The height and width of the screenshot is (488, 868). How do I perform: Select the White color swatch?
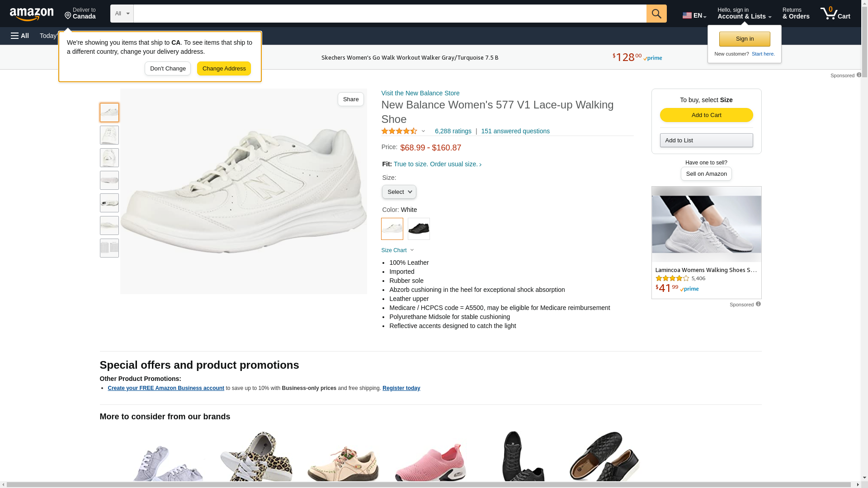point(392,229)
